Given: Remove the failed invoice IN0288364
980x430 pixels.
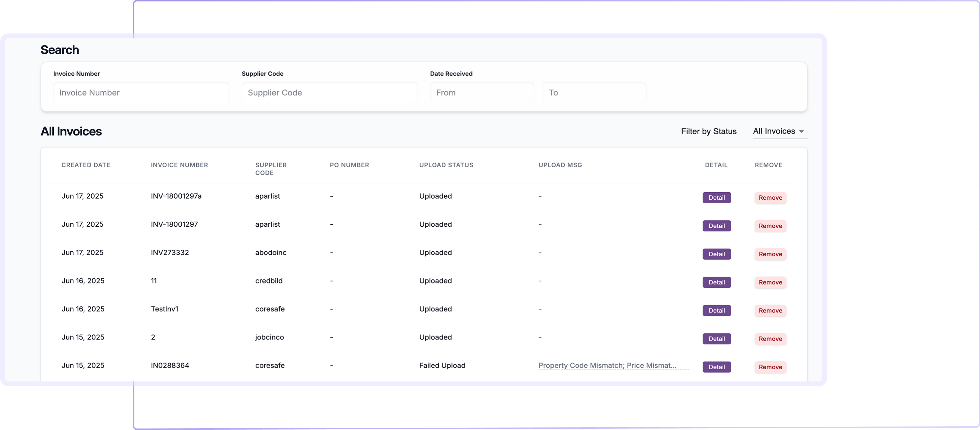Looking at the screenshot, I should pyautogui.click(x=770, y=367).
